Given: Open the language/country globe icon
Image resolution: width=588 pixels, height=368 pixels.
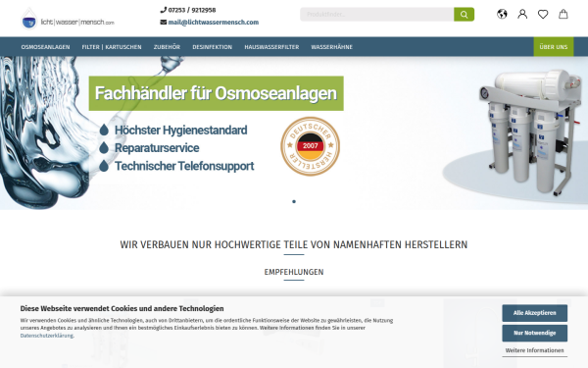Looking at the screenshot, I should pyautogui.click(x=502, y=15).
